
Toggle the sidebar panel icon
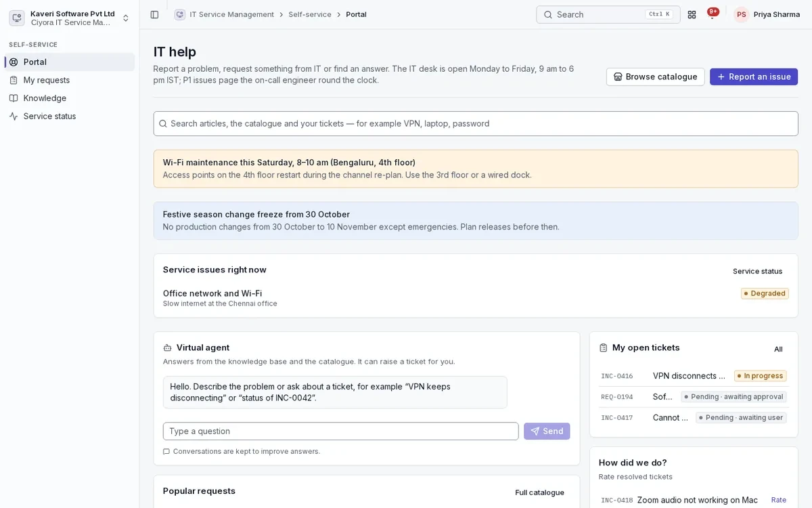tap(154, 14)
